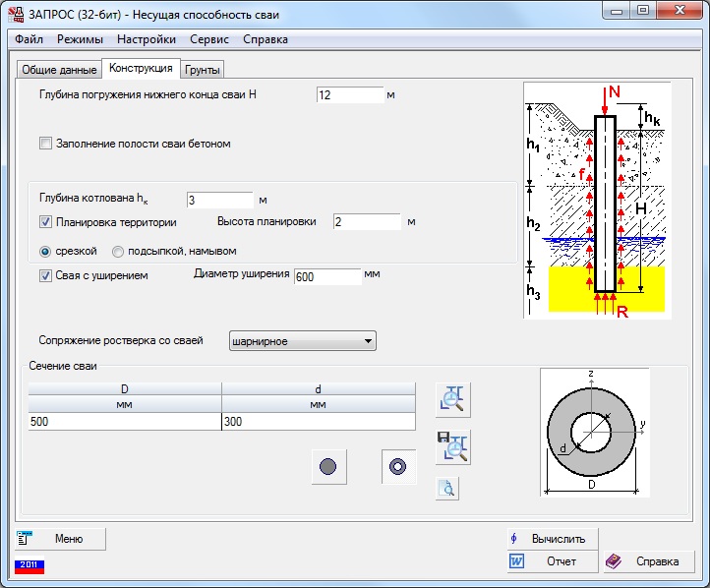
Task: Open the 'Сопряжение ростверка со сваей' dropdown
Action: 302,341
